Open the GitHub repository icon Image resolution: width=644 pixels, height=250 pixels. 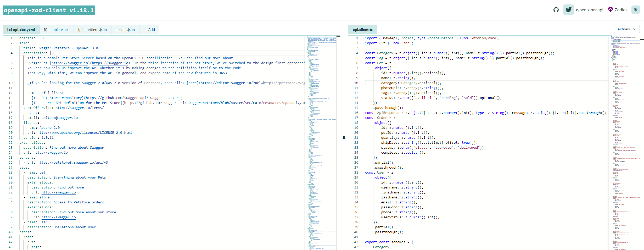tap(556, 10)
